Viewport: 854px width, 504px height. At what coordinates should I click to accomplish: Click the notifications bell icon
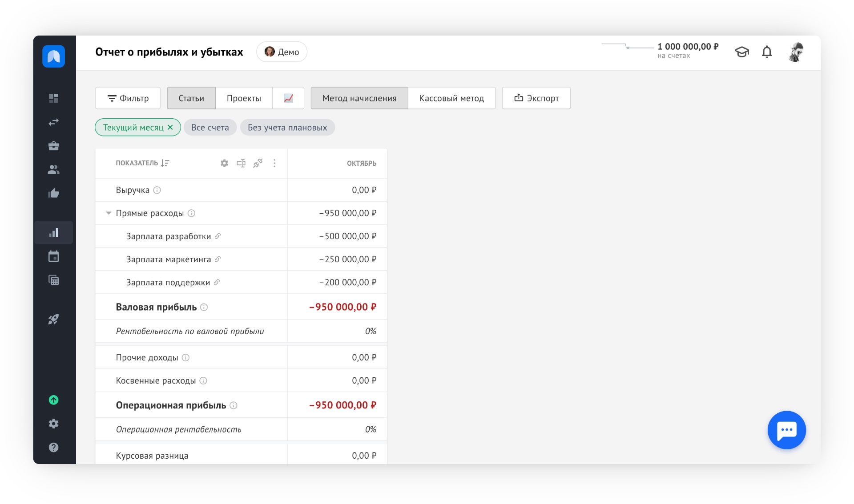(x=767, y=52)
